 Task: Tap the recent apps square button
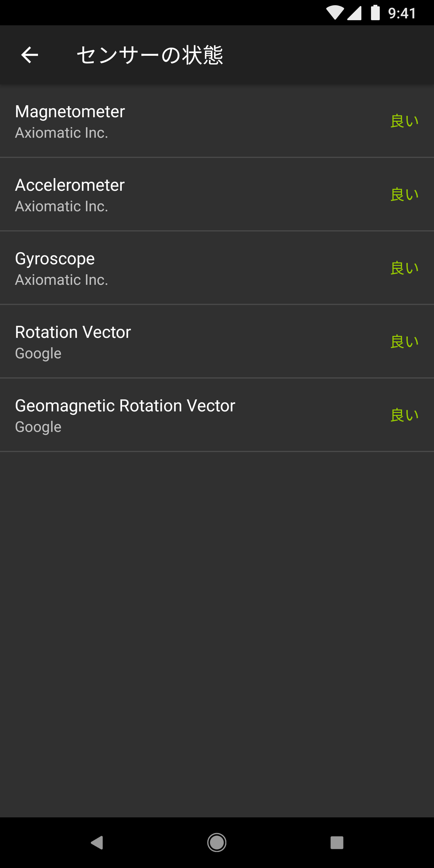tap(337, 843)
